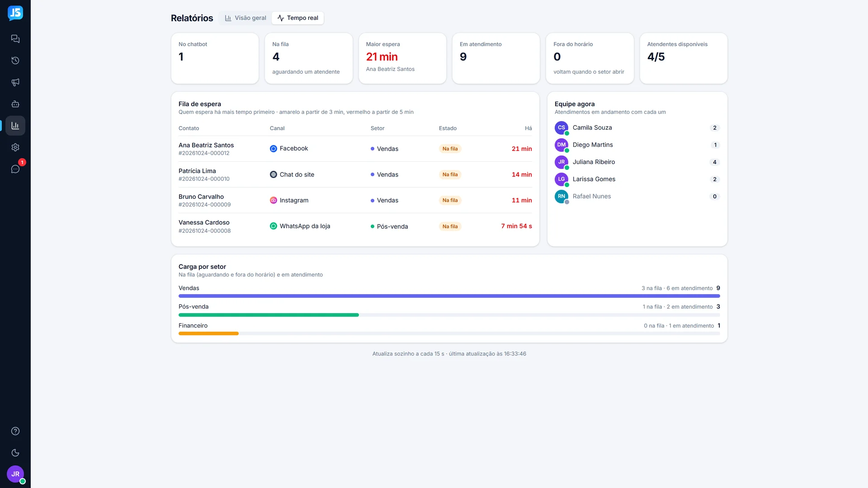Click Diego Martins' DM avatar
Image resolution: width=868 pixels, height=488 pixels.
tap(561, 145)
